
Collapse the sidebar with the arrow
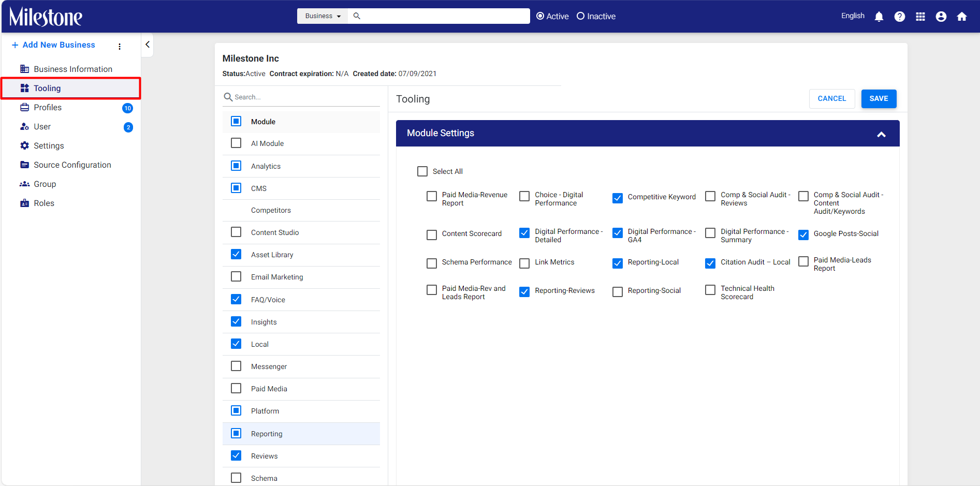pos(148,45)
